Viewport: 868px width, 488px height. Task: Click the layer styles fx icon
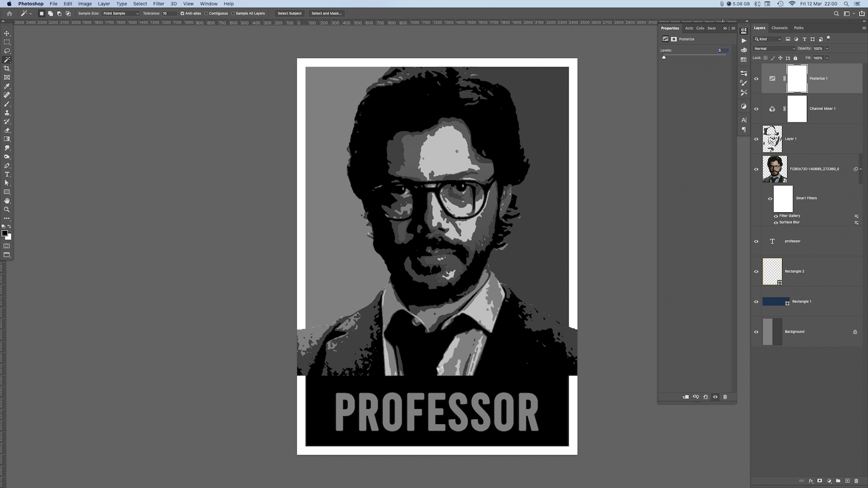pos(810,481)
